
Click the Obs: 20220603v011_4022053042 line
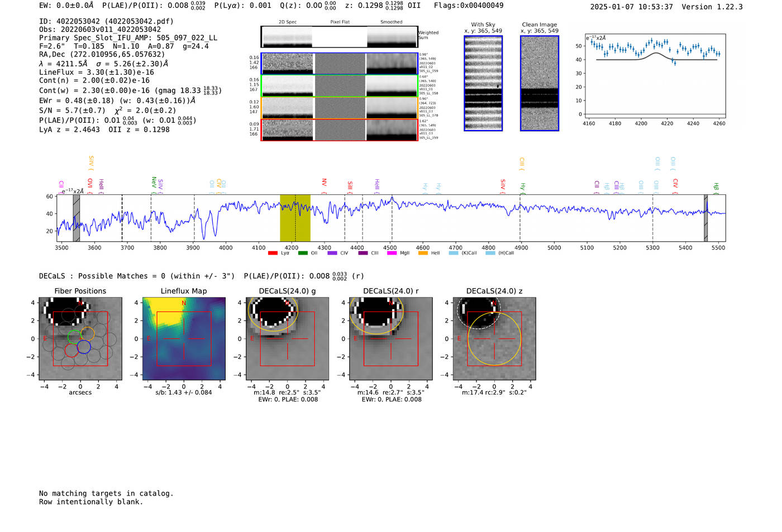(x=100, y=30)
